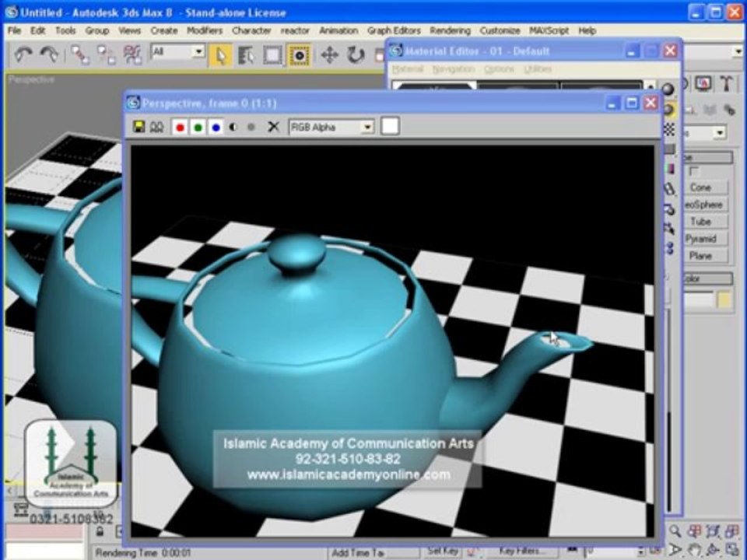
Task: Open the Character menu
Action: (x=251, y=30)
